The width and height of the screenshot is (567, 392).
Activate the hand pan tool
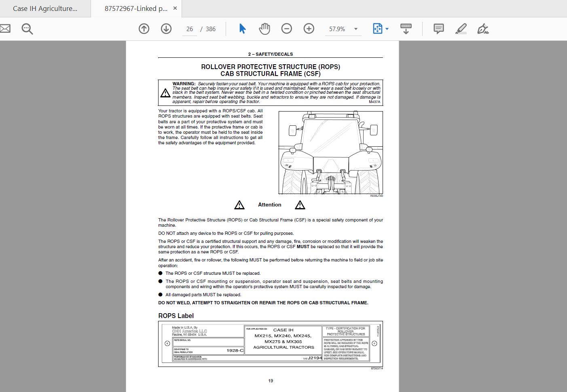coord(264,29)
